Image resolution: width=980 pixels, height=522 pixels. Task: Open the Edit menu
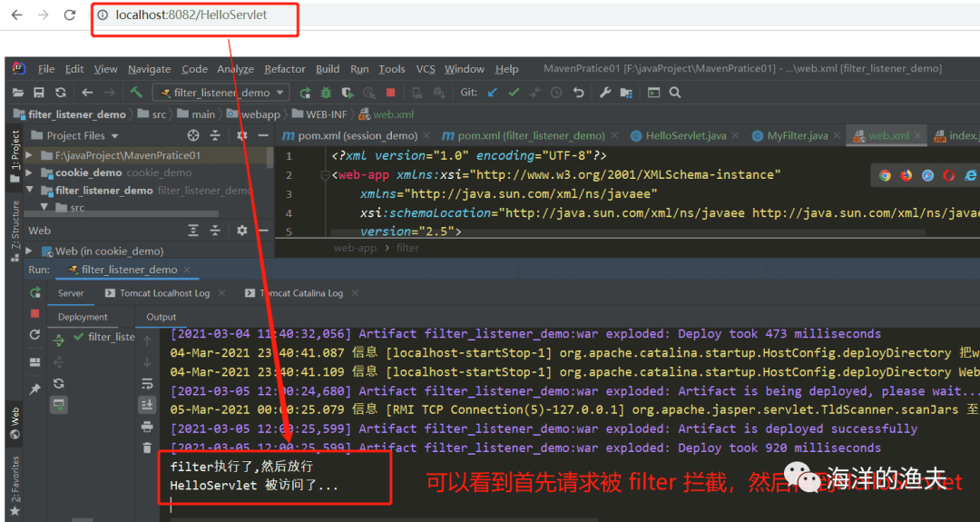point(73,69)
